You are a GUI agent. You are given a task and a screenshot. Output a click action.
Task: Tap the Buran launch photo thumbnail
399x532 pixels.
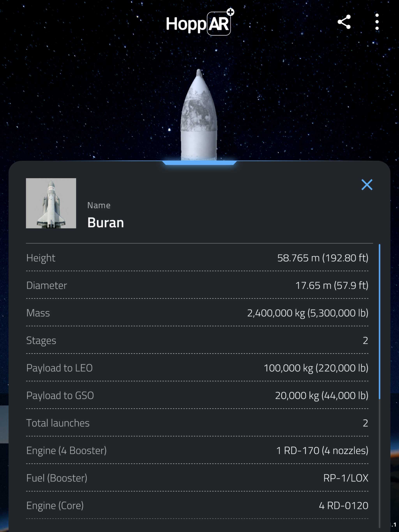(51, 203)
